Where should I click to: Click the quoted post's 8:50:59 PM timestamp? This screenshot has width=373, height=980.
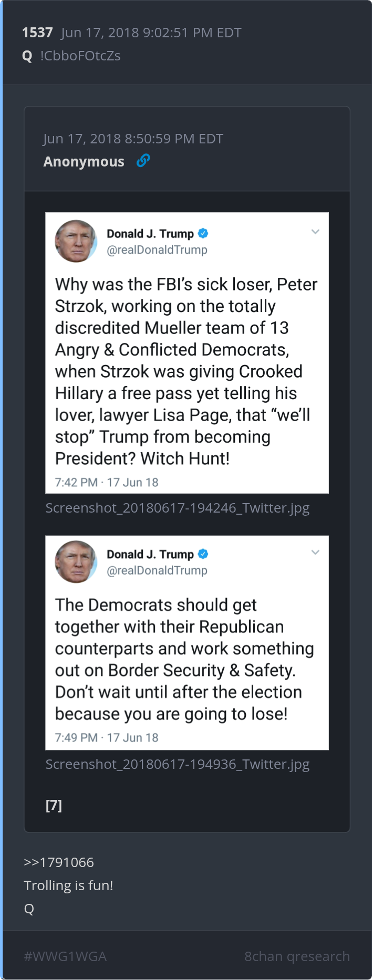(x=133, y=139)
